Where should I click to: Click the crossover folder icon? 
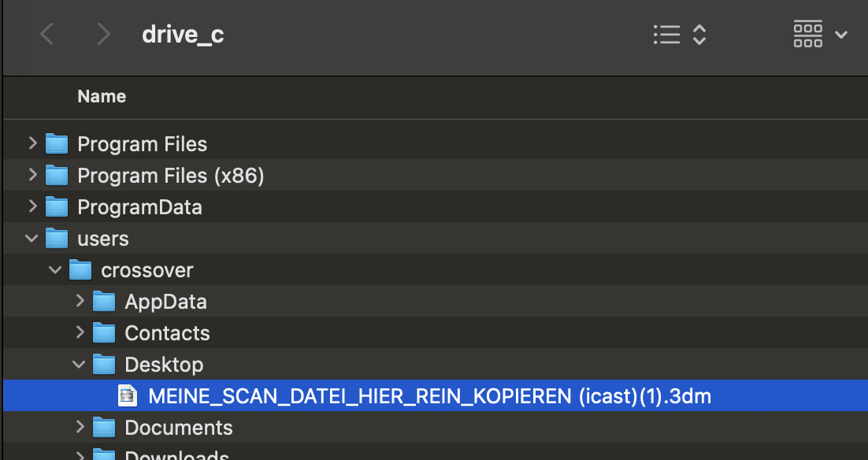click(80, 270)
